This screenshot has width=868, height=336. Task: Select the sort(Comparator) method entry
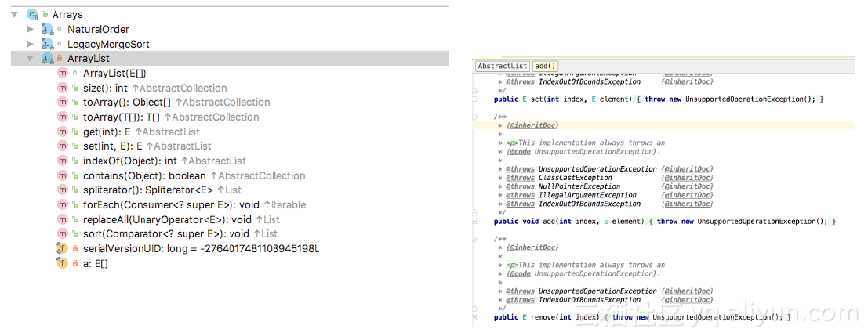(165, 233)
